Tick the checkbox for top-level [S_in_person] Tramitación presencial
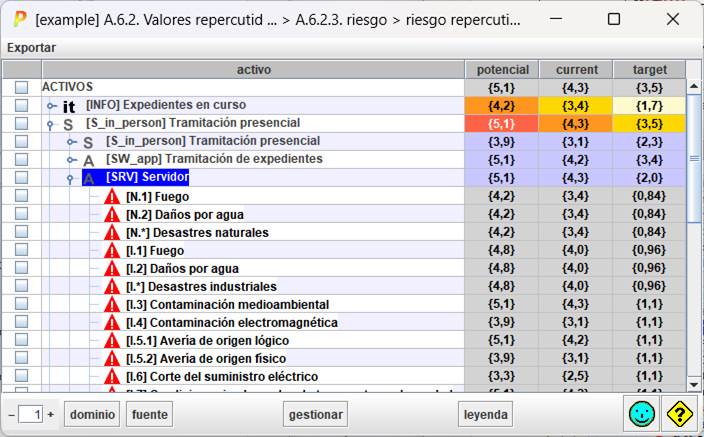Viewport: 704px width, 437px height. [x=22, y=123]
